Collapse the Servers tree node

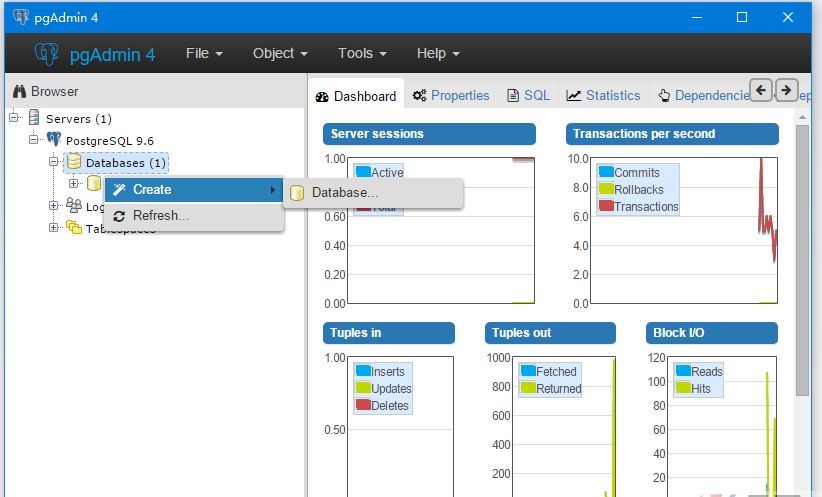[x=14, y=117]
